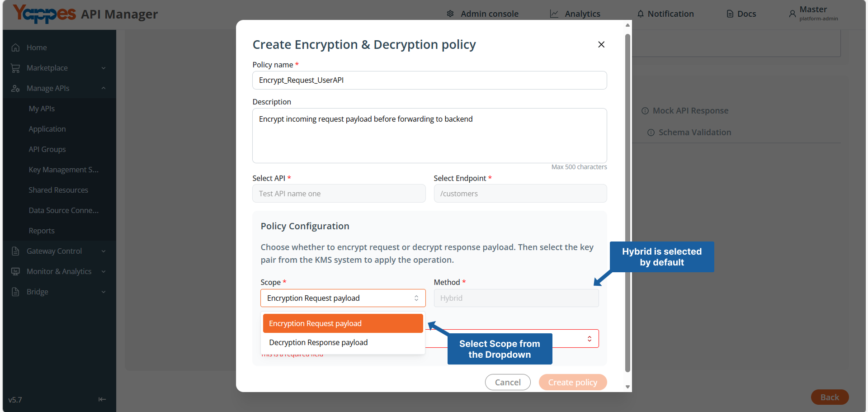The width and height of the screenshot is (868, 412).
Task: Click the Analytics chart icon
Action: 554,14
